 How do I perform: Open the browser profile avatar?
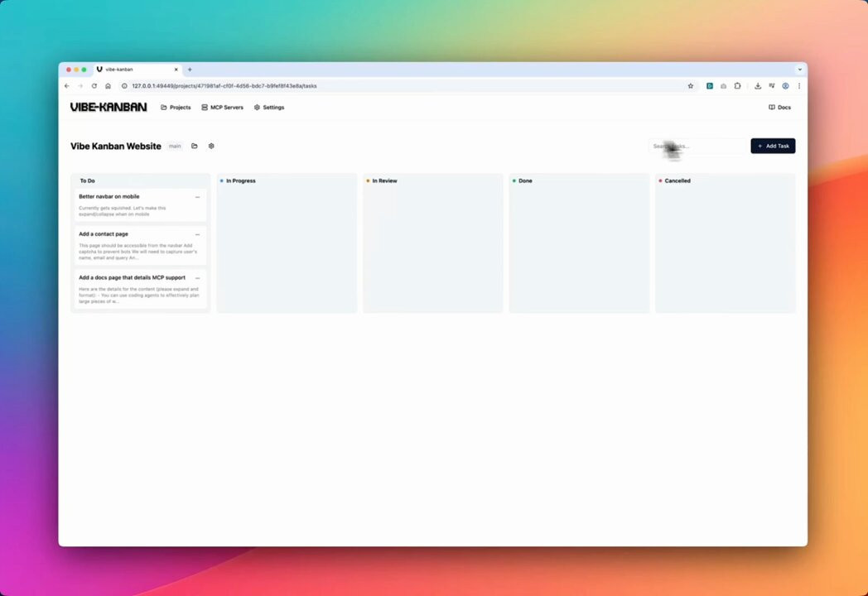tap(785, 86)
